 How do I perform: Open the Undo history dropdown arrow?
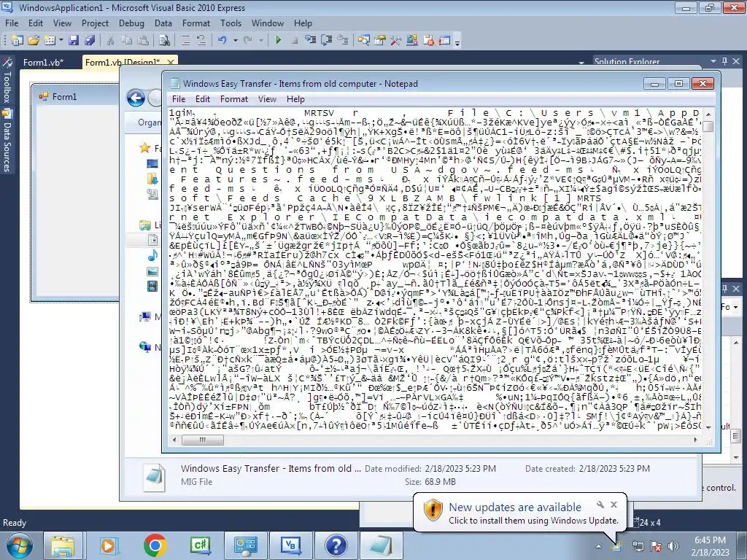click(x=236, y=41)
